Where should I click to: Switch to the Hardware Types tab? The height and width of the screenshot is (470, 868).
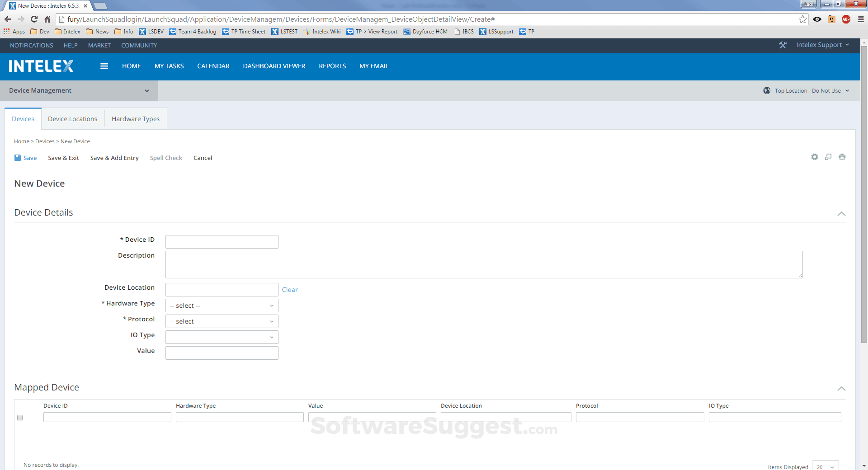(x=135, y=118)
